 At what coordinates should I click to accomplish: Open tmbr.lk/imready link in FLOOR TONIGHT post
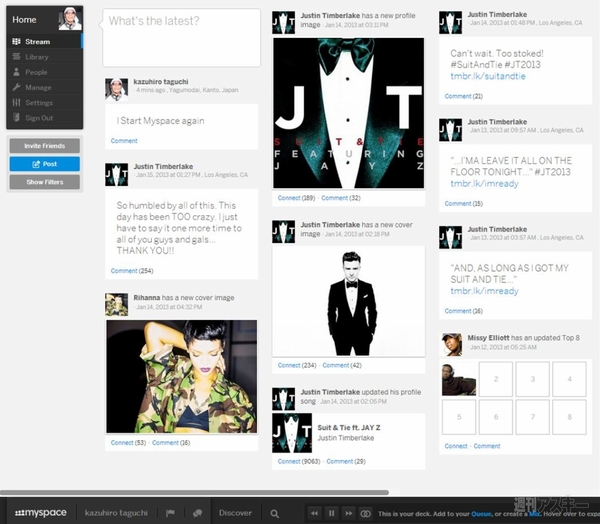tap(484, 184)
